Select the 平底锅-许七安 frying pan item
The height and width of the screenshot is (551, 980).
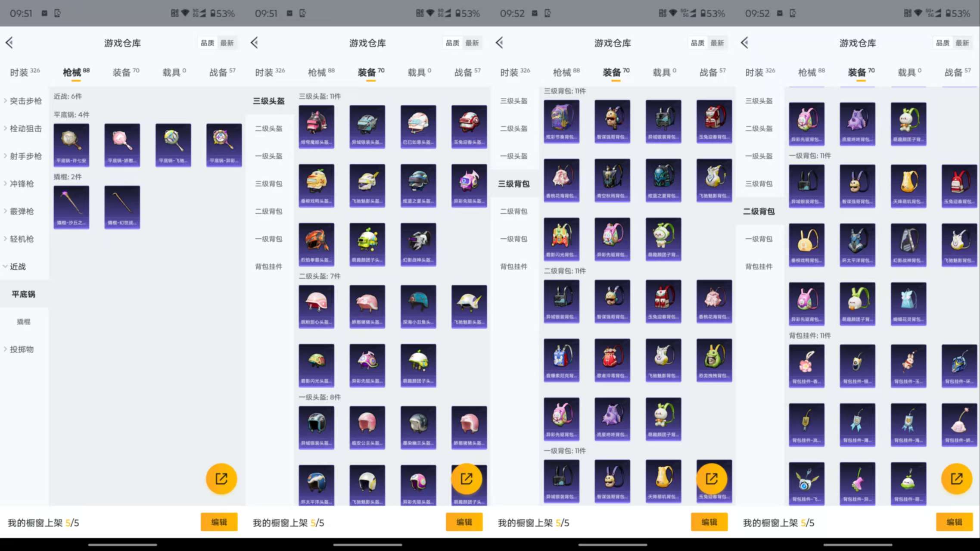(x=71, y=145)
